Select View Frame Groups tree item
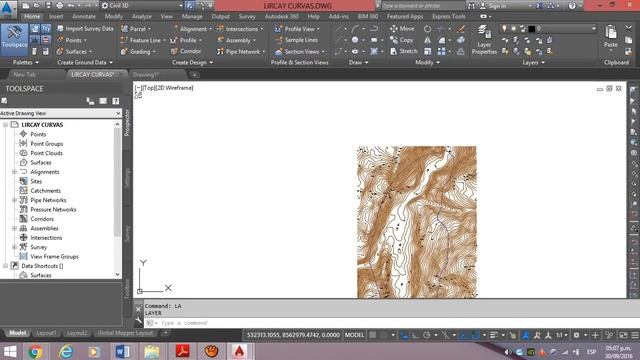 point(54,256)
